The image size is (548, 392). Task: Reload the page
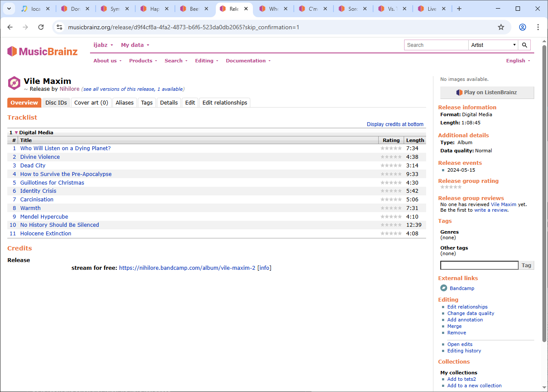click(41, 27)
